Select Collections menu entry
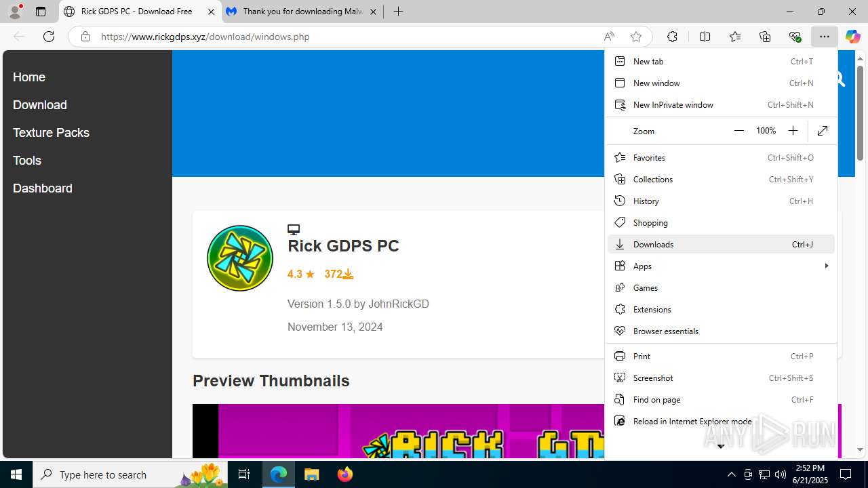 coord(721,179)
